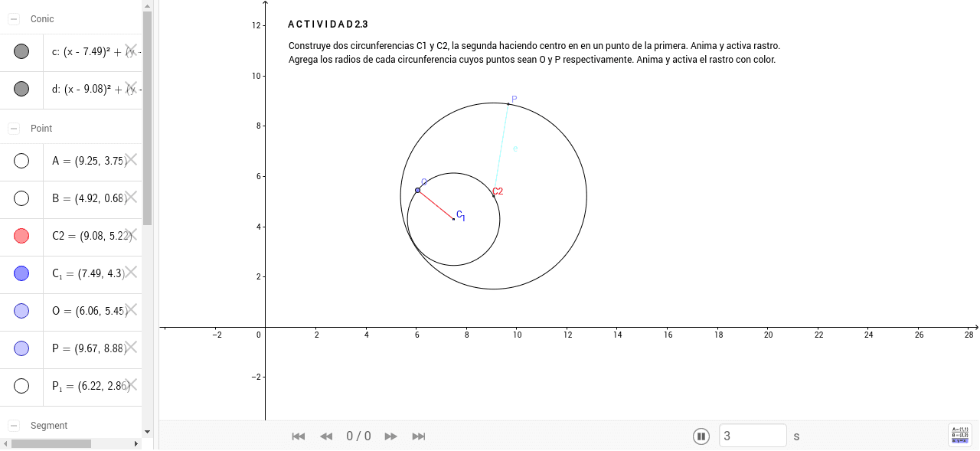The image size is (980, 451).
Task: Click the step counter 0 / 0
Action: point(358,436)
